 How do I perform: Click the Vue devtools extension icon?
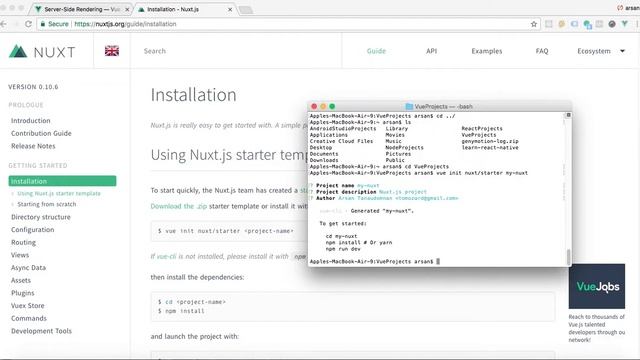[x=625, y=24]
